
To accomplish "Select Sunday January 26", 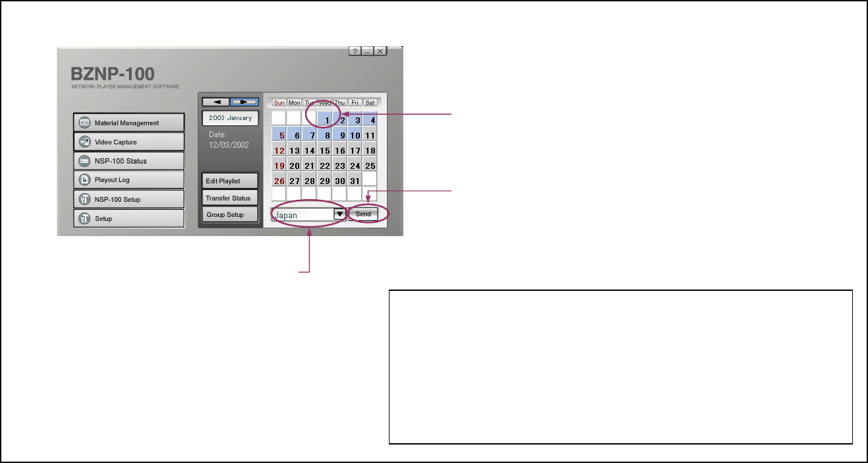I will [279, 179].
